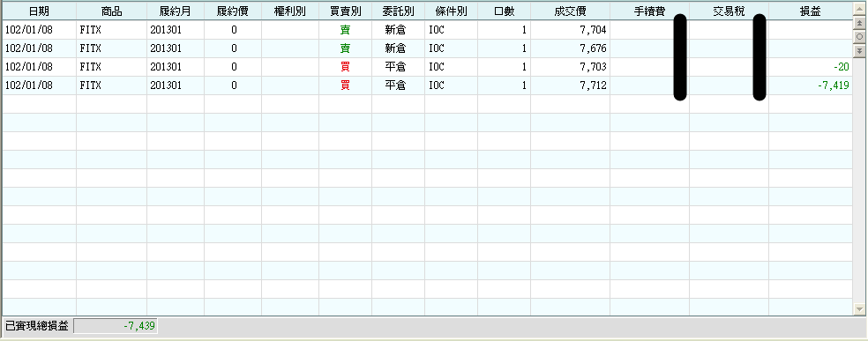Click the 履約月 column header

point(176,11)
